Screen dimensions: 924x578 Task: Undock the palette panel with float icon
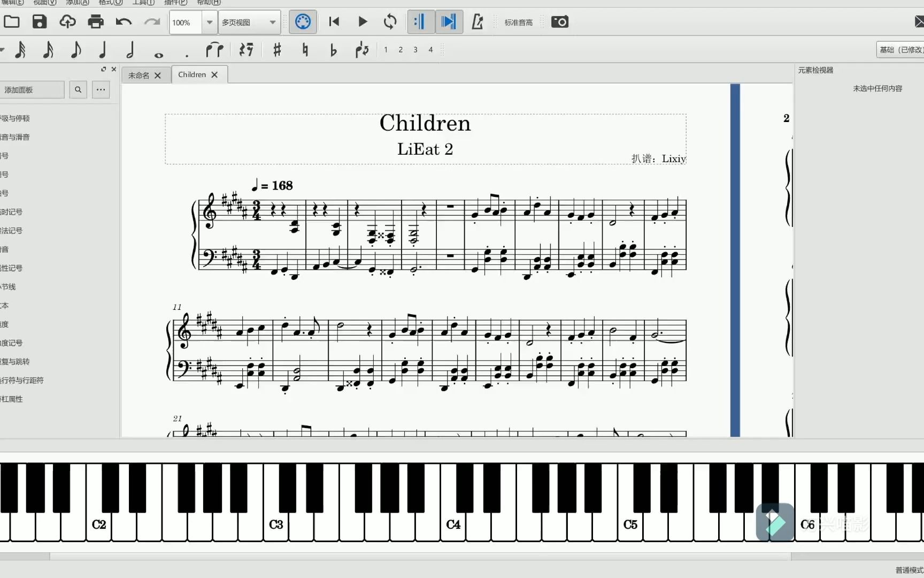coord(104,69)
